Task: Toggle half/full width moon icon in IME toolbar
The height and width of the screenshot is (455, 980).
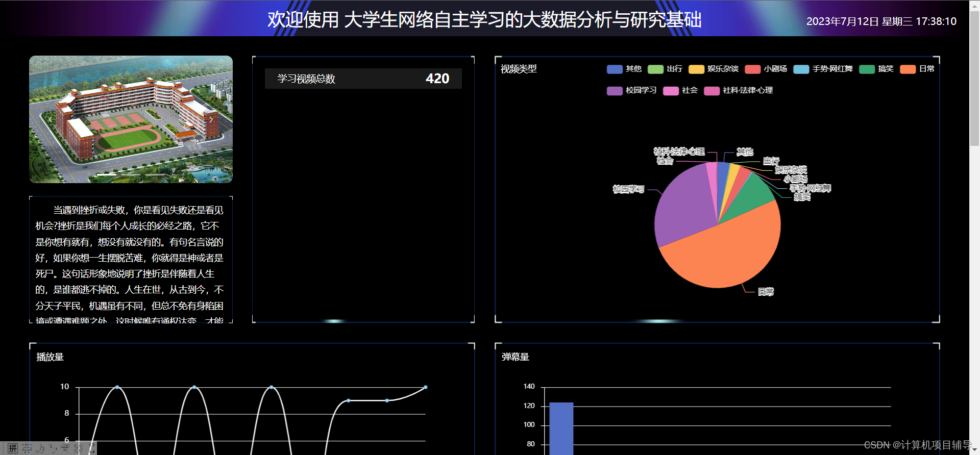Action: (40, 448)
